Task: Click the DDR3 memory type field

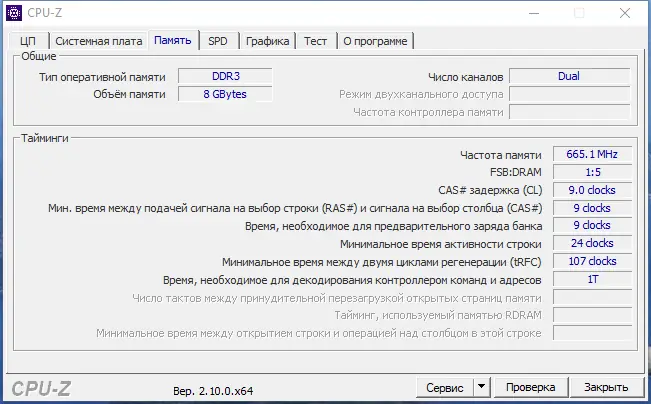Action: [225, 76]
